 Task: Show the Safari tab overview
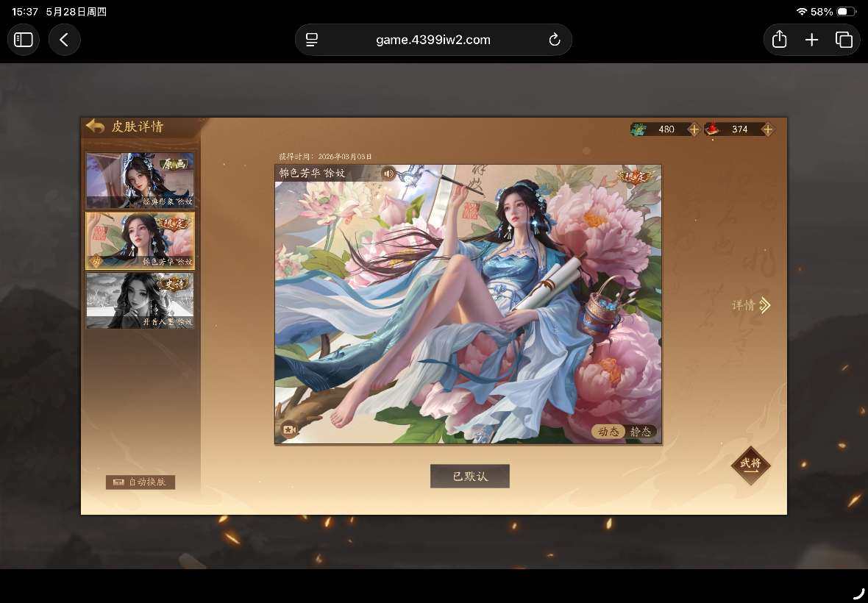pyautogui.click(x=844, y=40)
